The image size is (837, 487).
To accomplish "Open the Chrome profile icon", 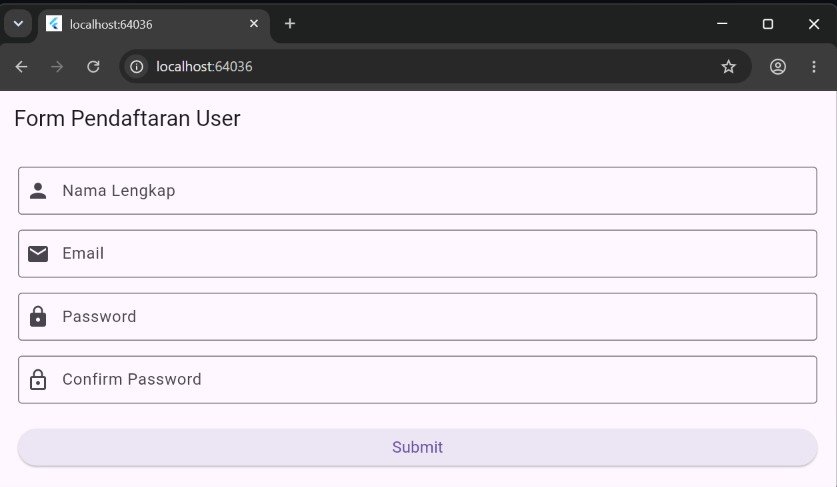I will click(778, 67).
